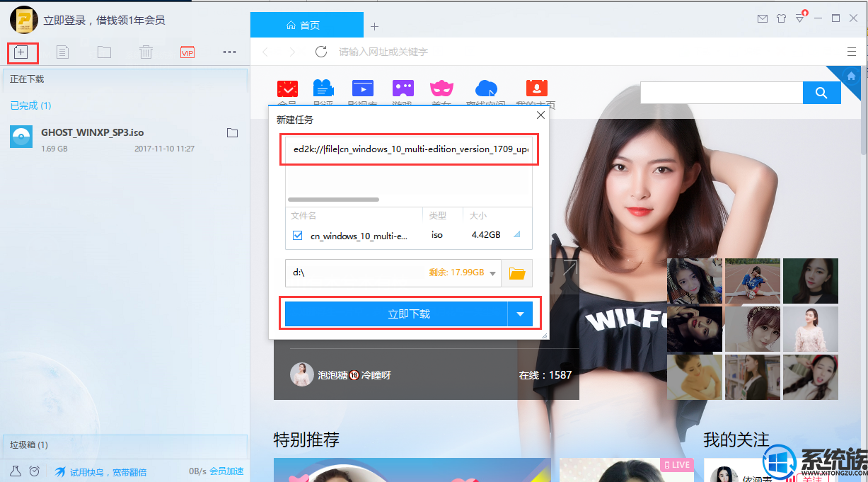Click the 我的关注 heading
Viewport: 868px width, 482px height.
click(736, 440)
